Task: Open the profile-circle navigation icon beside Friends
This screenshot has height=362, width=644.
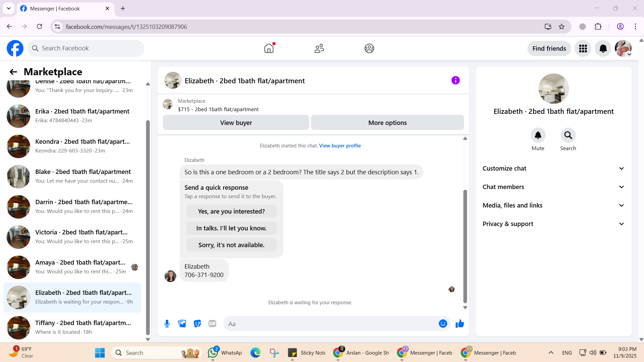Action: [x=369, y=48]
